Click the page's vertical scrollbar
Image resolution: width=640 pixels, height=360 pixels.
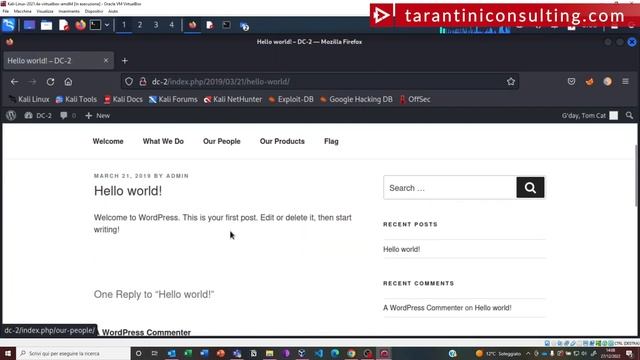click(636, 176)
